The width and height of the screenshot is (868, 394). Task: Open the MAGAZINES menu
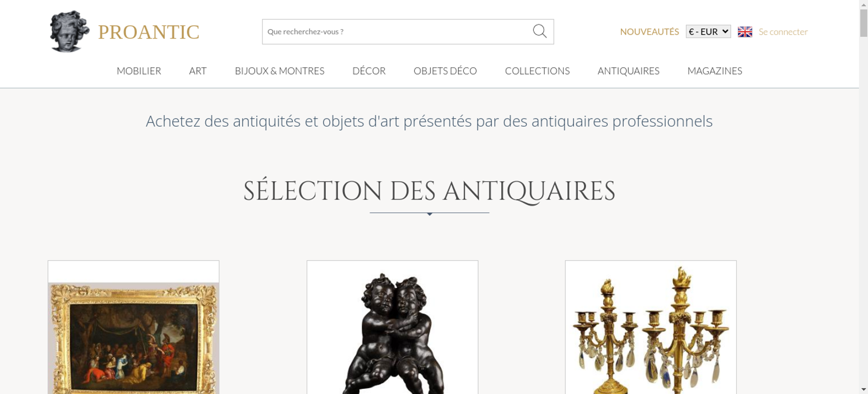(x=715, y=71)
